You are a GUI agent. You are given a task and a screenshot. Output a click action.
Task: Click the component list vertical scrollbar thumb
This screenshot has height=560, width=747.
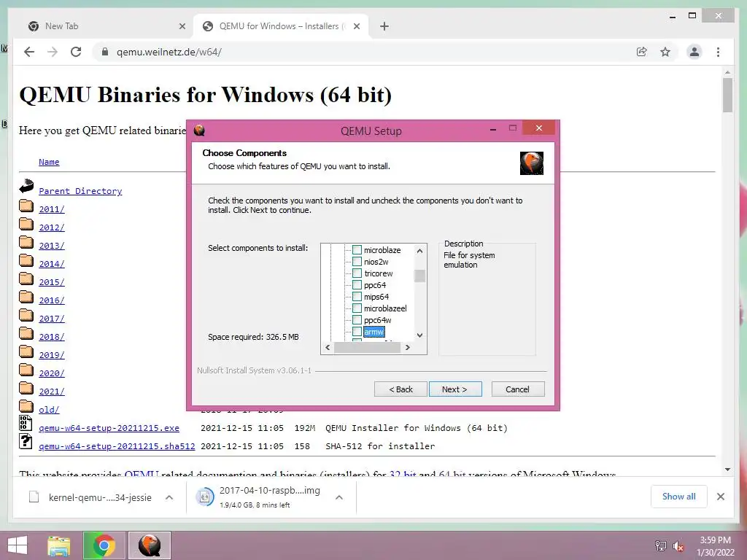point(419,276)
